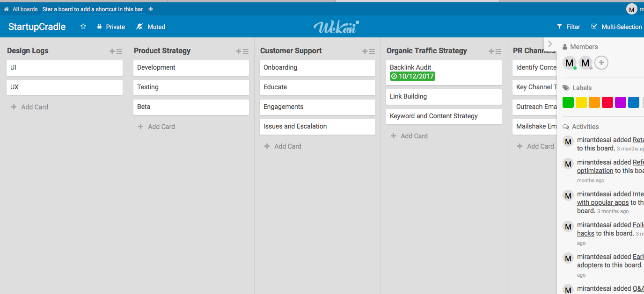Select the green label swatch
644x294 pixels.
pyautogui.click(x=568, y=102)
